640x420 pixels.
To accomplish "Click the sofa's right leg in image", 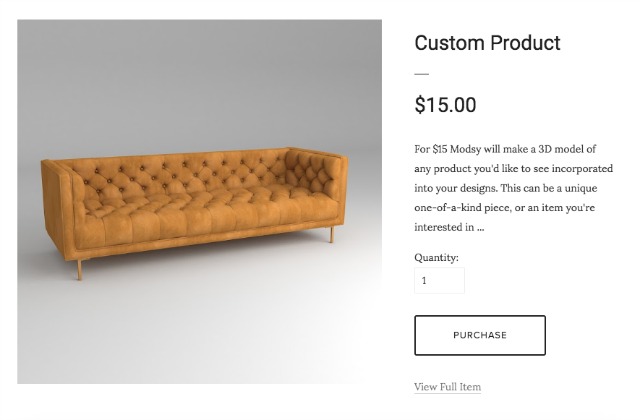I will tap(332, 235).
